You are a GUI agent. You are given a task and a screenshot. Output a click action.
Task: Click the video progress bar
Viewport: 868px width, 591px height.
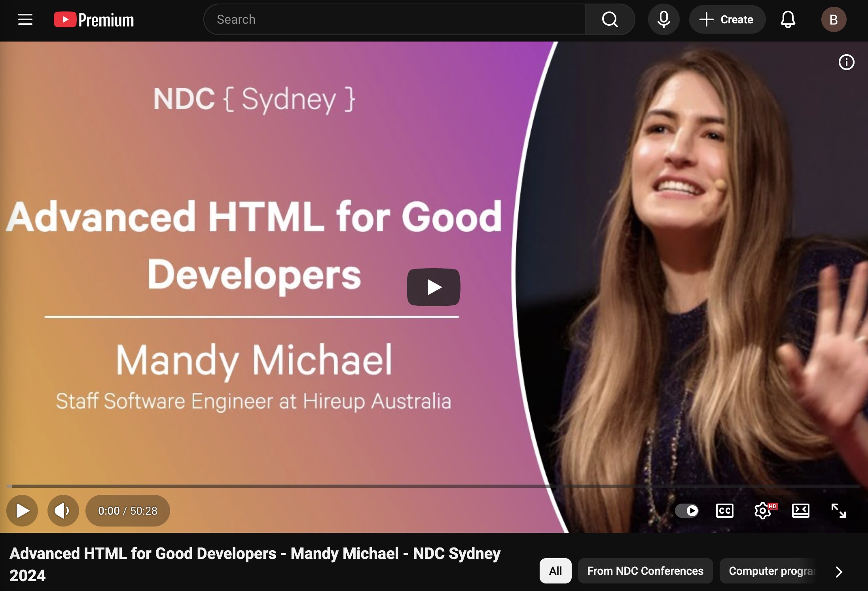[x=434, y=486]
